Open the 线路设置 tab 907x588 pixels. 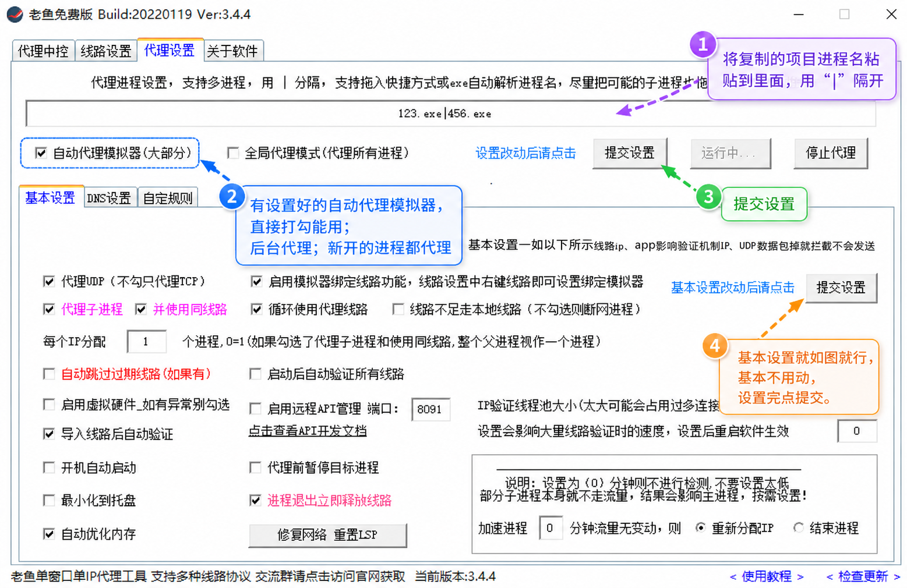click(105, 51)
